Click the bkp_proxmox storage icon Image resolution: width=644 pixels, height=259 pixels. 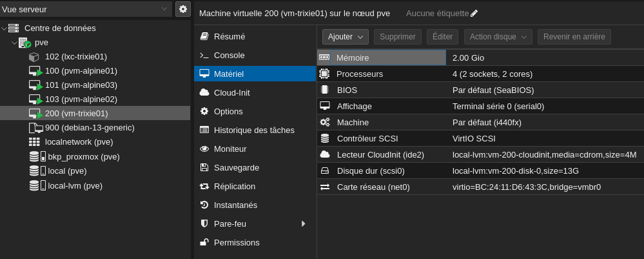[x=37, y=156]
